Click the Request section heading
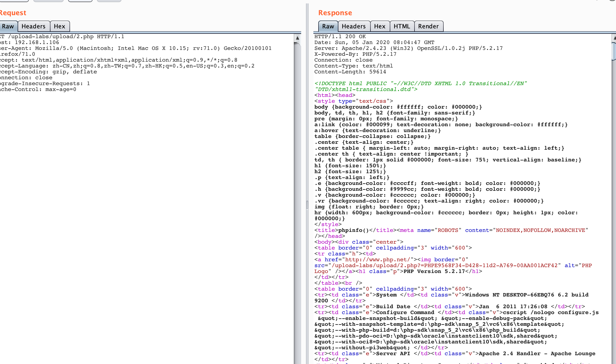This screenshot has width=616, height=364. point(13,13)
